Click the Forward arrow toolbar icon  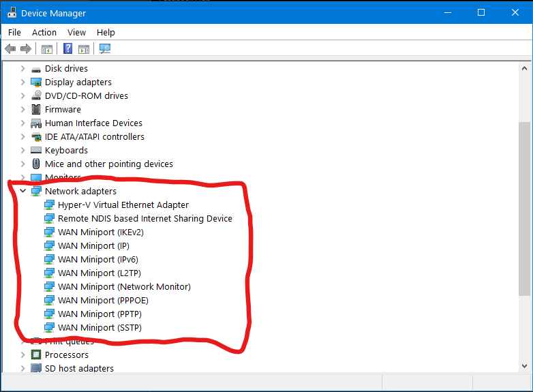click(26, 49)
